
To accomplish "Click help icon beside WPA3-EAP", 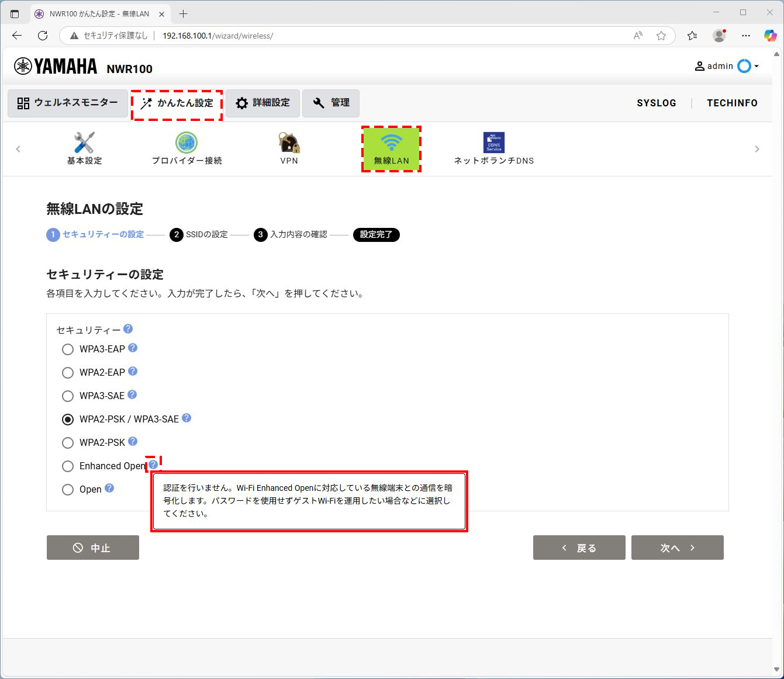I will 133,348.
